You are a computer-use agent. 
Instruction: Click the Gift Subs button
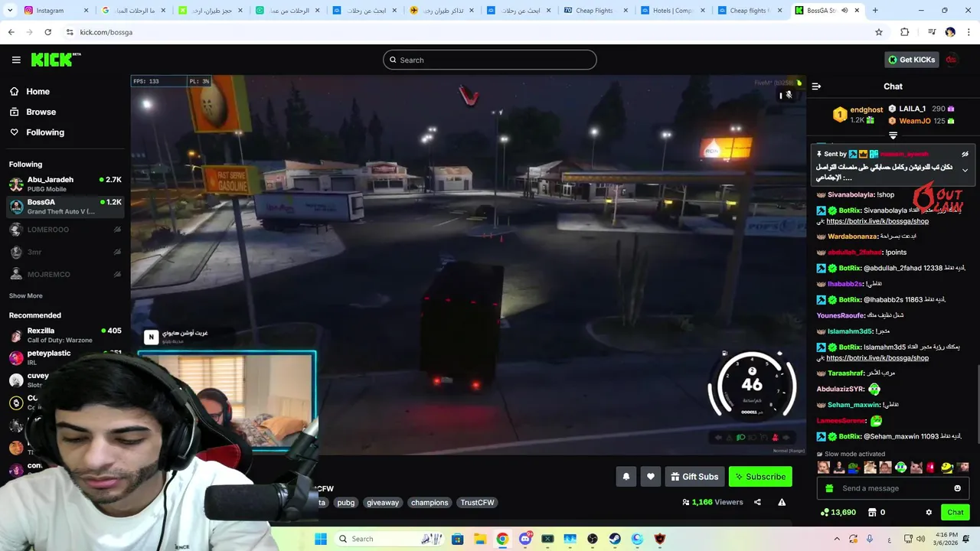point(694,477)
